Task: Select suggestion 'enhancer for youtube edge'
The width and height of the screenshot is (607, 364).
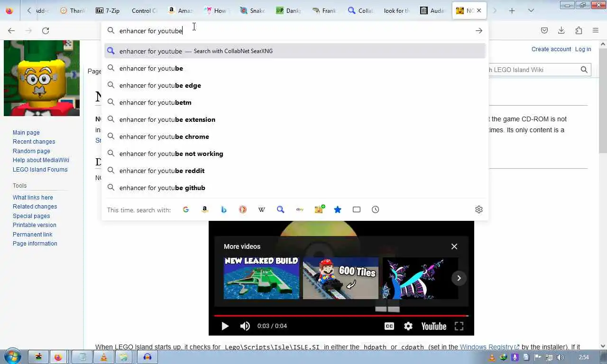Action: (x=295, y=85)
